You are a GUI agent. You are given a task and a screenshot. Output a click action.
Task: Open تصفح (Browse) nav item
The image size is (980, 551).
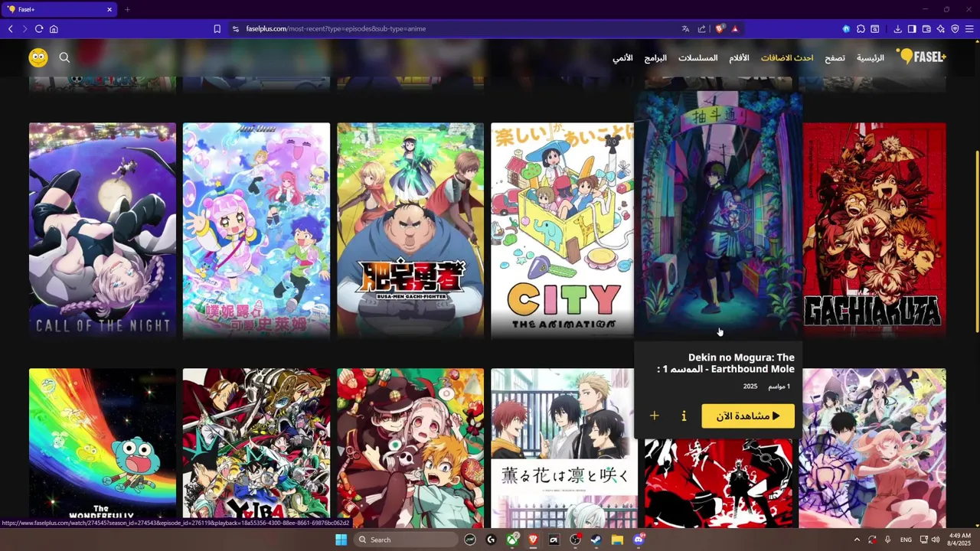(x=835, y=58)
